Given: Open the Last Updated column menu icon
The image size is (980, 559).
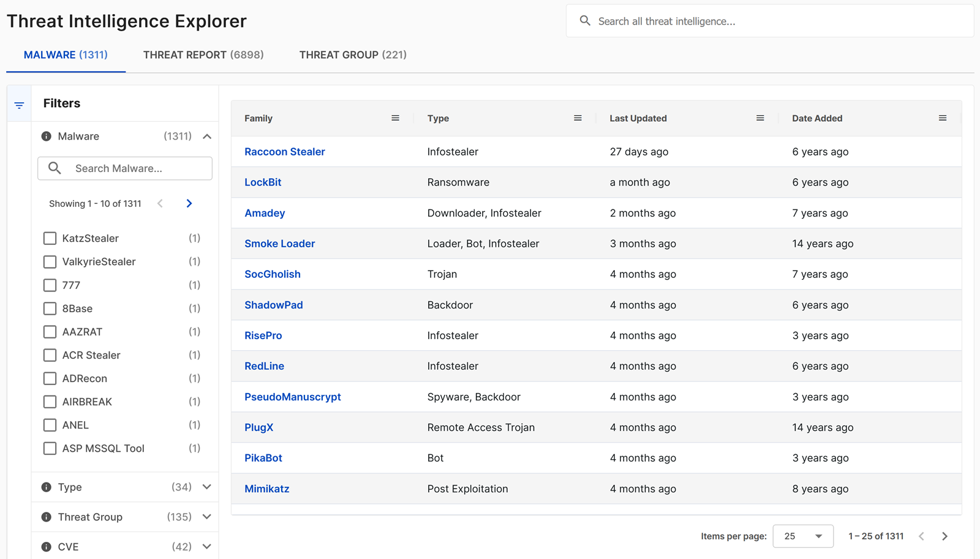Looking at the screenshot, I should coord(760,118).
